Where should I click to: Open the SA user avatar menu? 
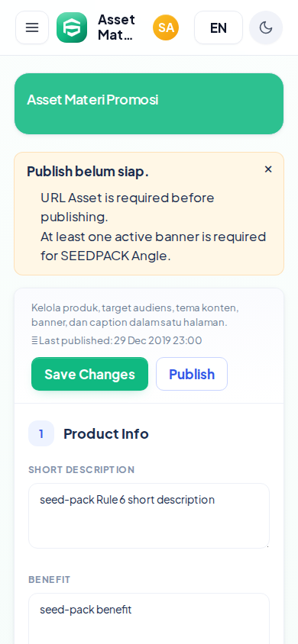pos(166,27)
